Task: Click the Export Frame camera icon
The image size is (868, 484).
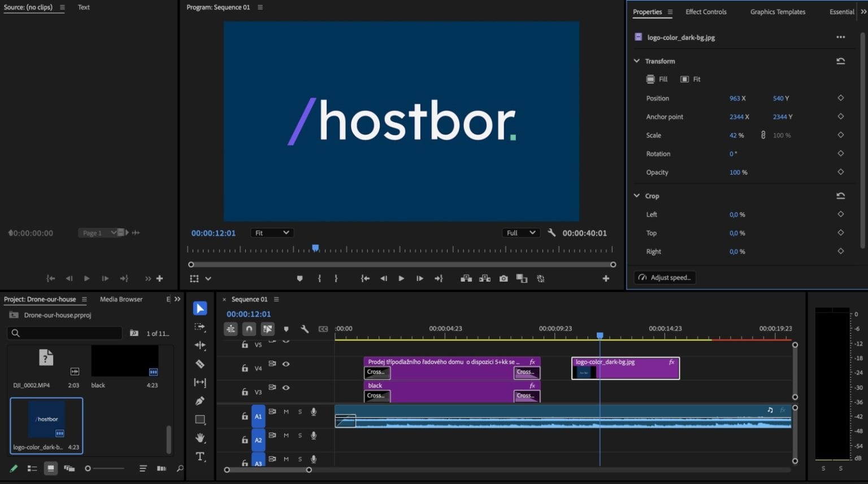Action: point(503,279)
